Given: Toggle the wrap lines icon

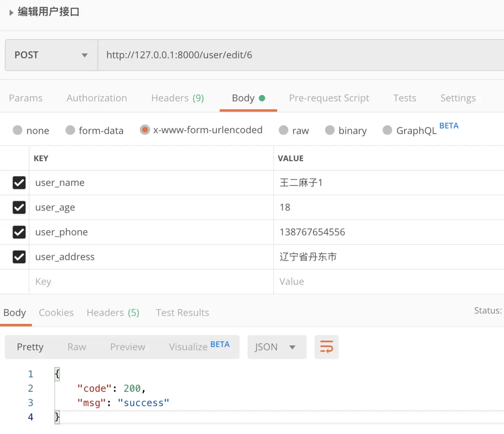Looking at the screenshot, I should click(326, 347).
